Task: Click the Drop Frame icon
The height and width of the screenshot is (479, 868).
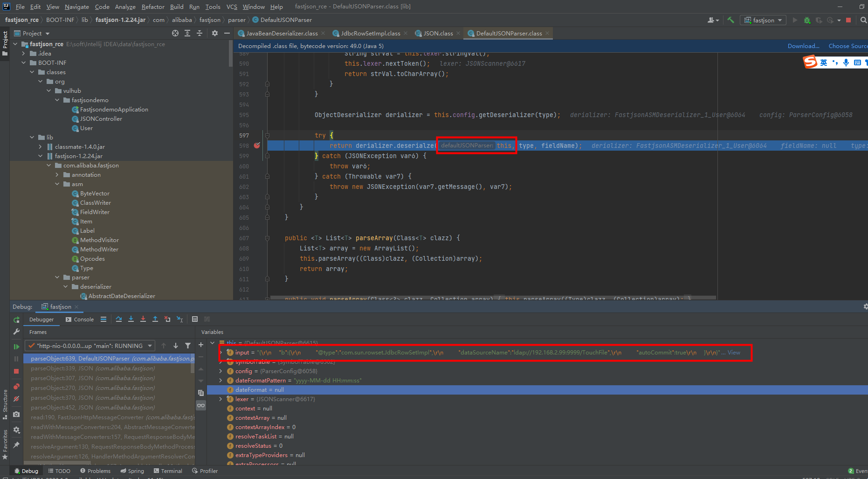Action: [x=167, y=319]
